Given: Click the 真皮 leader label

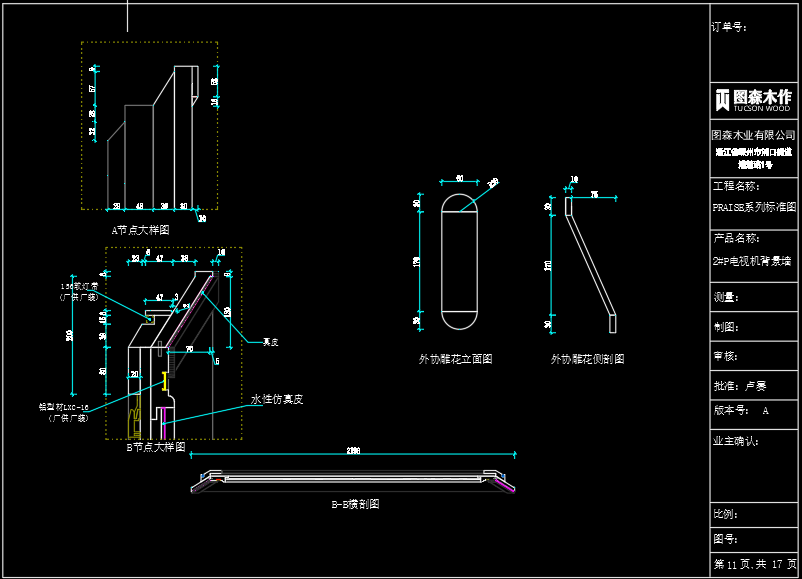Looking at the screenshot, I should click(x=269, y=342).
